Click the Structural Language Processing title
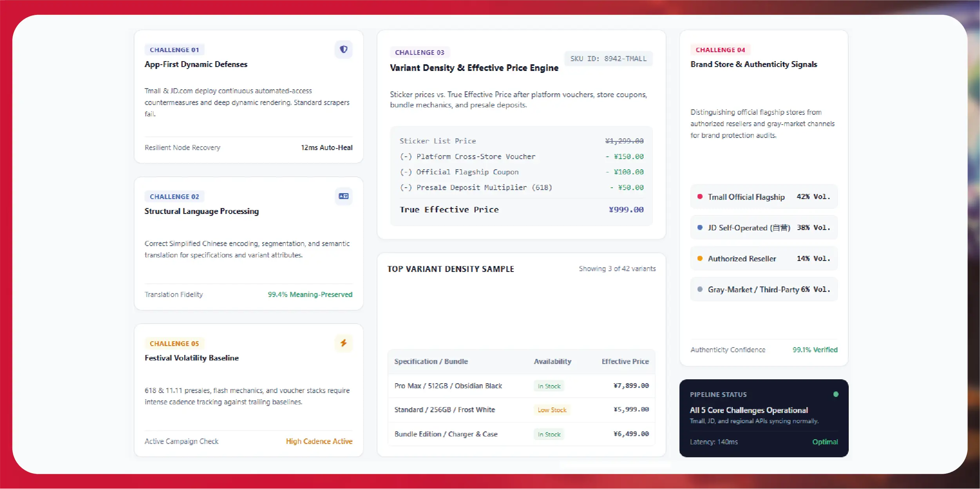This screenshot has width=980, height=489. (201, 211)
